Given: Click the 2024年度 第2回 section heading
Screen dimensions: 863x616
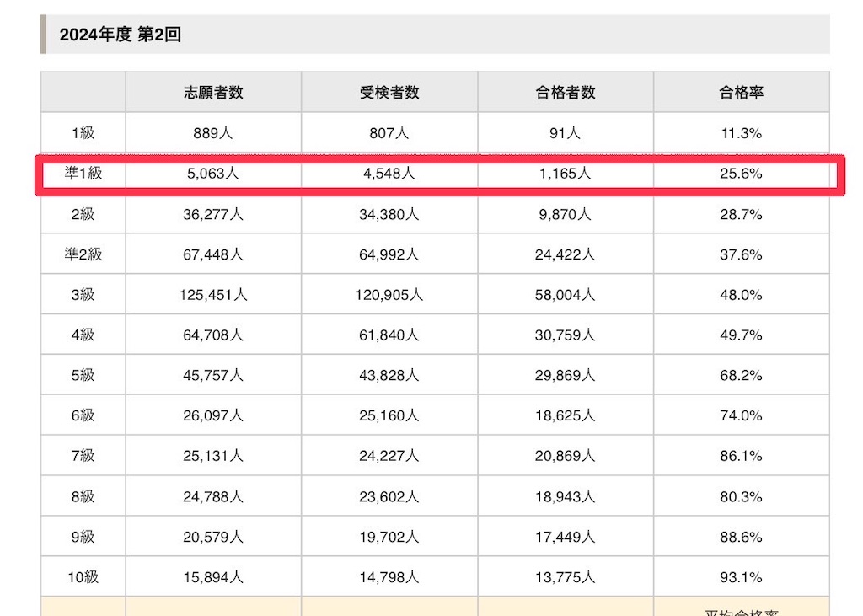Looking at the screenshot, I should (120, 35).
